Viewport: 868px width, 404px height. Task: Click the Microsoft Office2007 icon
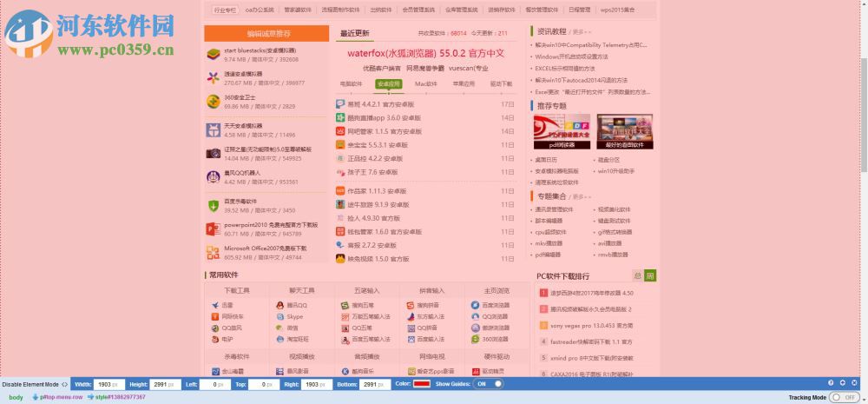214,253
